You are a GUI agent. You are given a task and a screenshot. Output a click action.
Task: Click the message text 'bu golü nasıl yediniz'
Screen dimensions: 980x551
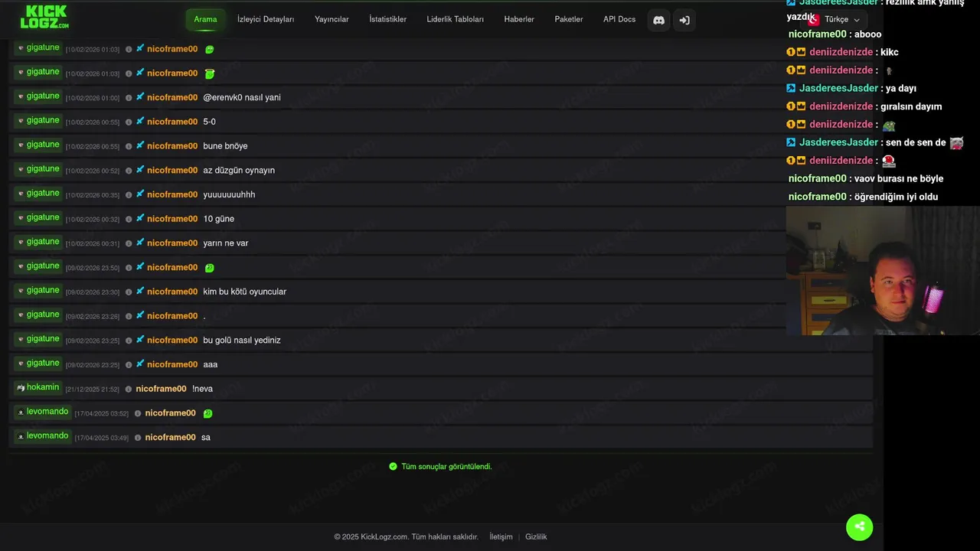[242, 341]
